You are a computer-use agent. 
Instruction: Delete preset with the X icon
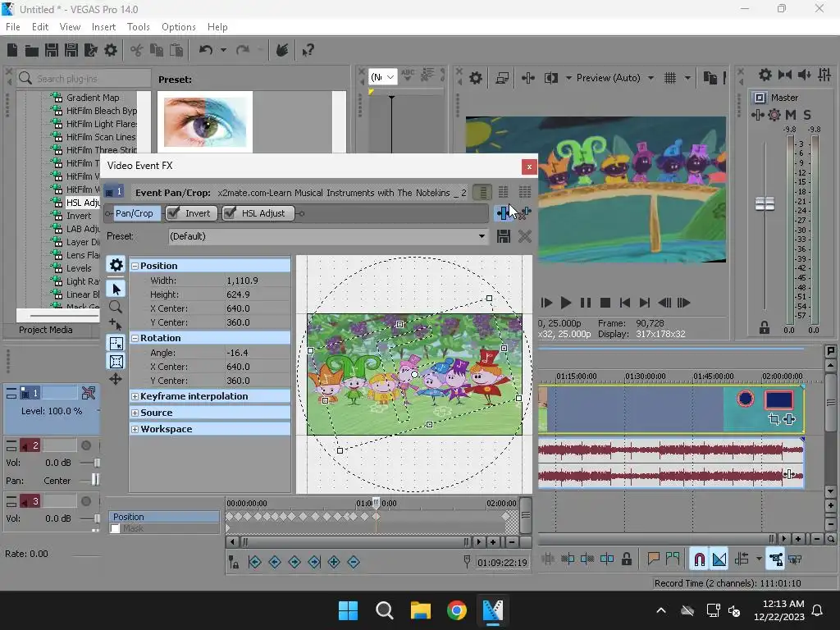(x=524, y=236)
